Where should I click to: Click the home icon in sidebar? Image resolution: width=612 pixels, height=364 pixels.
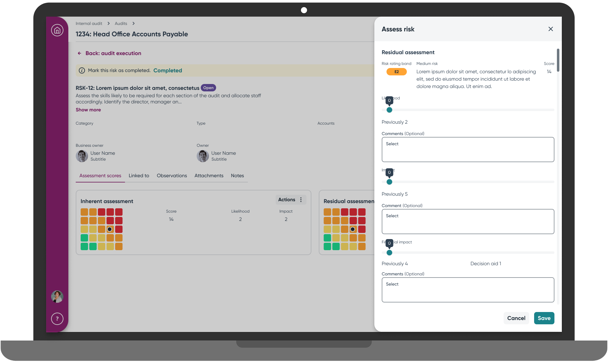[x=57, y=30]
